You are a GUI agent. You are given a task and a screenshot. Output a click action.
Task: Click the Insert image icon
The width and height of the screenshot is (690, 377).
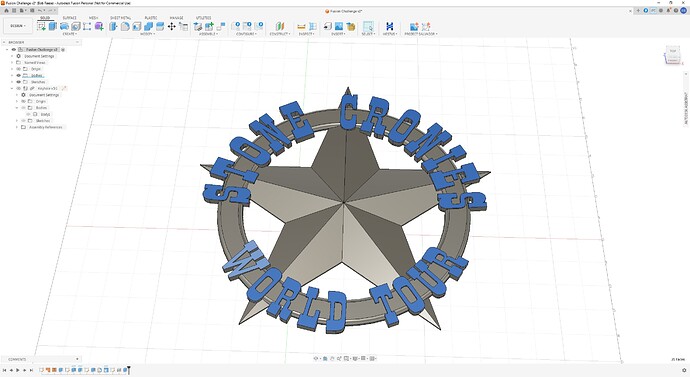point(339,26)
